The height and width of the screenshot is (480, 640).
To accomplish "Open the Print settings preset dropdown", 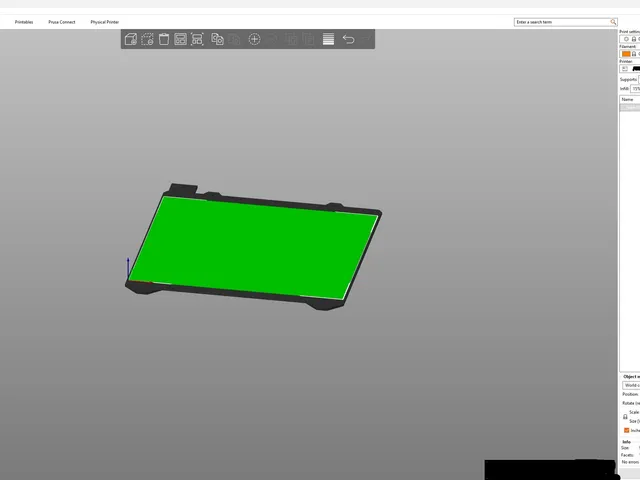I will 630,39.
